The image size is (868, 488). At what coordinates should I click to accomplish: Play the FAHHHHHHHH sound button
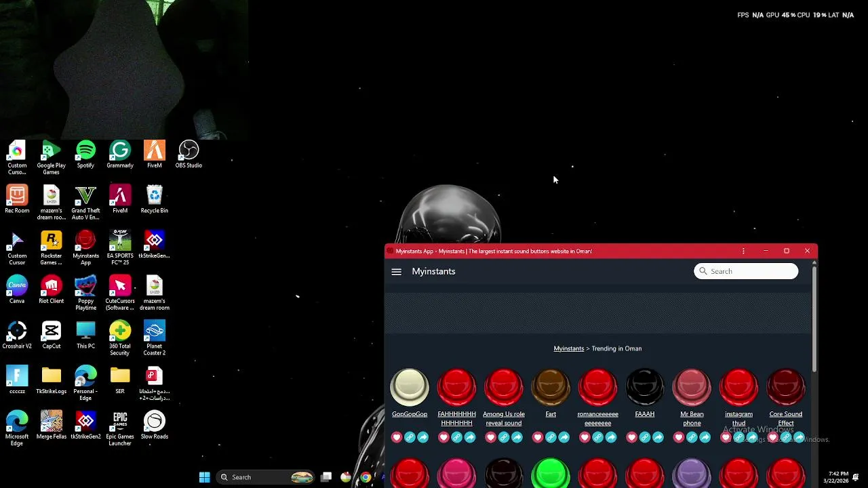coord(456,388)
